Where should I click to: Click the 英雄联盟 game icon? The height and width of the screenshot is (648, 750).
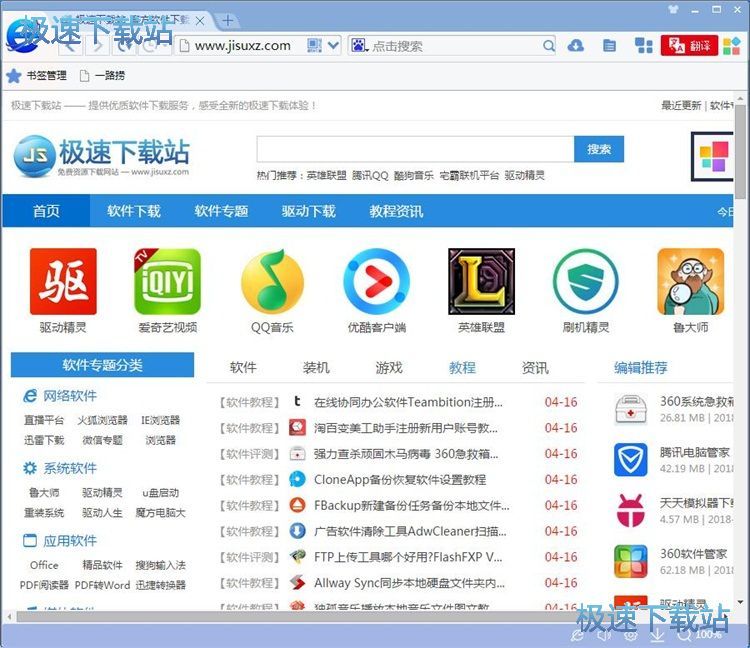point(481,282)
